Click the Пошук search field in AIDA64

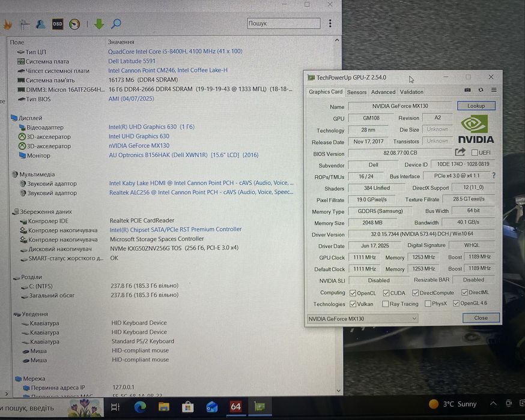coord(284,23)
